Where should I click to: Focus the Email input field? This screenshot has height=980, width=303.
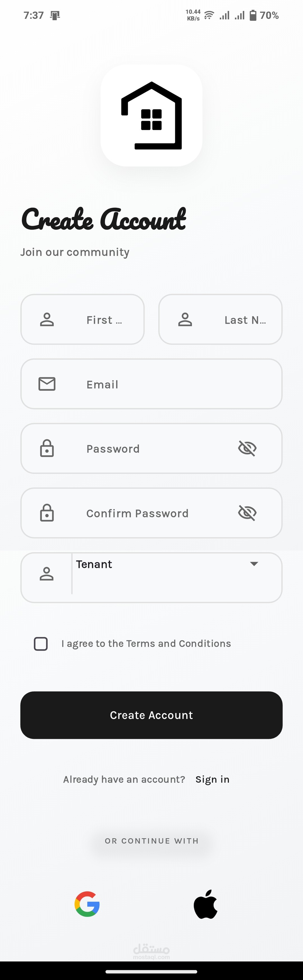click(x=151, y=384)
